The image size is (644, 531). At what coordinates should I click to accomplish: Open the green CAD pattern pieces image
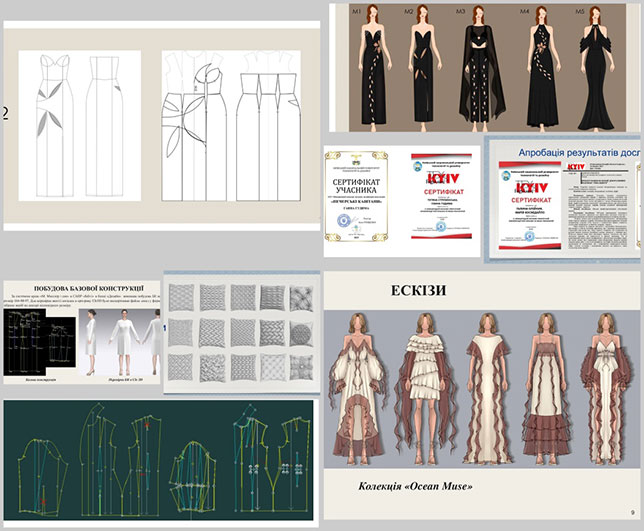pyautogui.click(x=161, y=462)
